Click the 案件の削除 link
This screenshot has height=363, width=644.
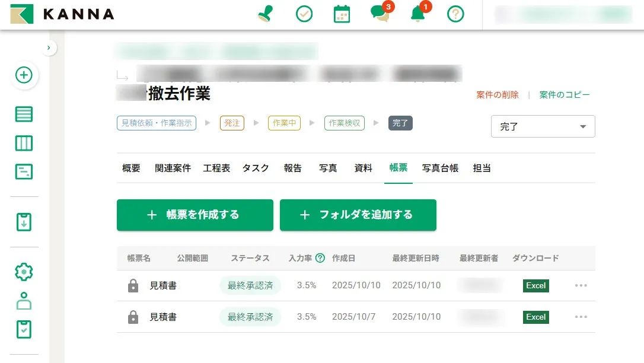pyautogui.click(x=496, y=95)
